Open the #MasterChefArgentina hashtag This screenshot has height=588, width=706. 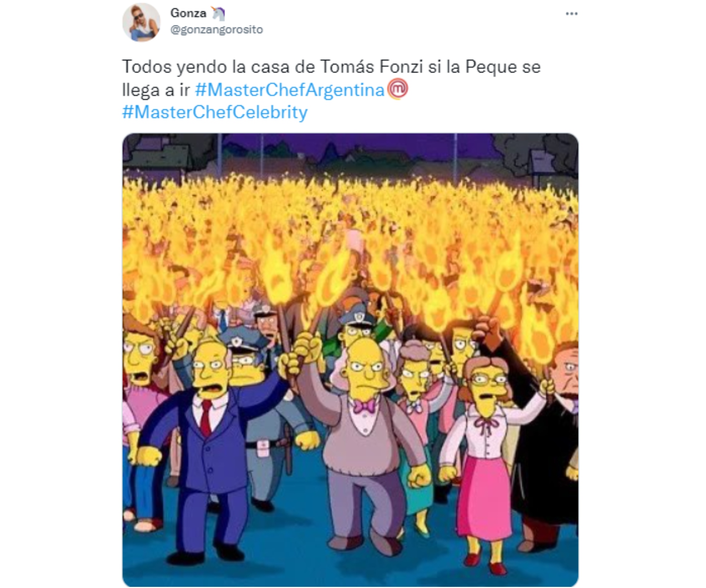(x=290, y=90)
